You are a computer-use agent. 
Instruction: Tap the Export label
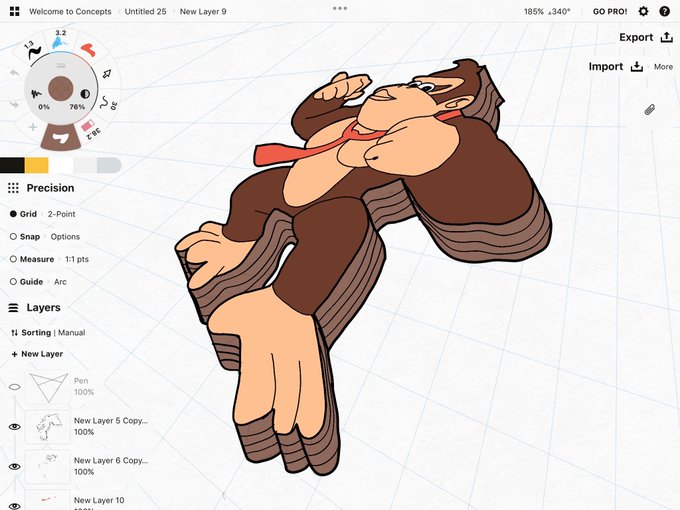pos(636,37)
